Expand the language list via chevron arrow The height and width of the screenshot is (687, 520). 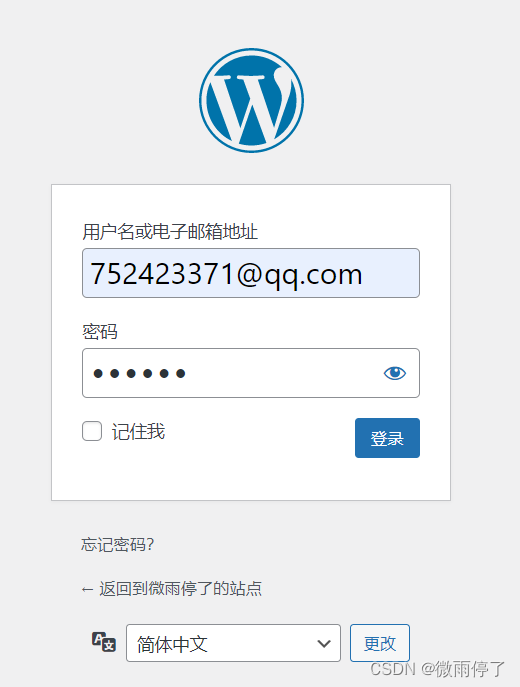(x=324, y=644)
